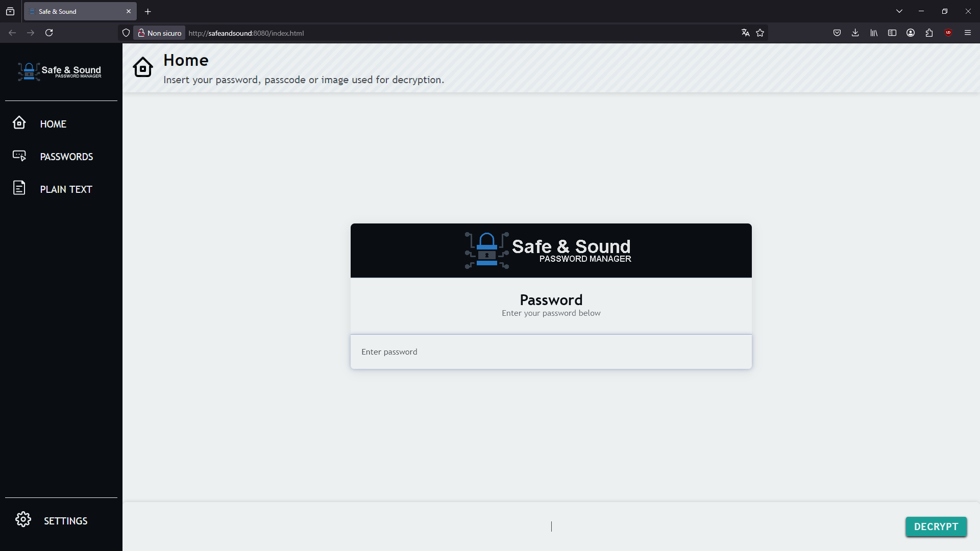Open the extensions puzzle icon
This screenshot has height=551, width=980.
929,33
